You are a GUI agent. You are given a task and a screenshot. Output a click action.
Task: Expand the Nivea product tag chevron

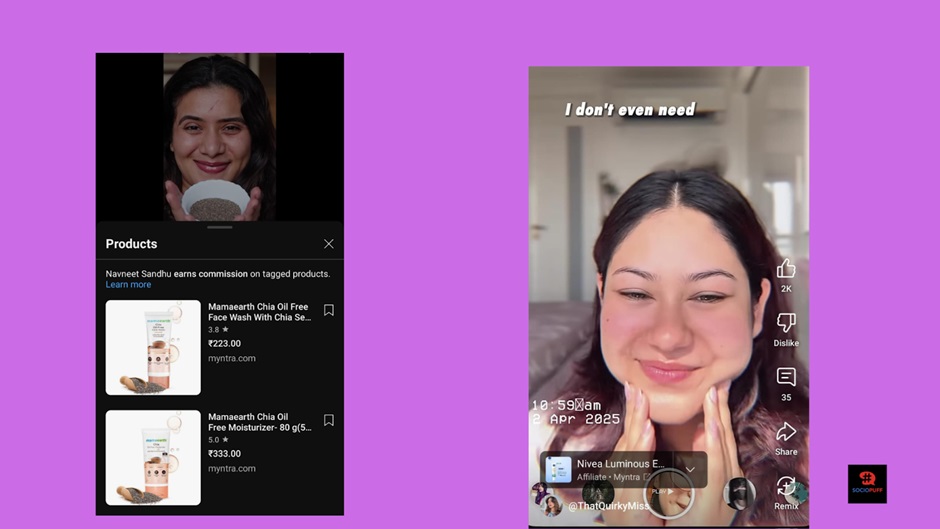pos(690,470)
